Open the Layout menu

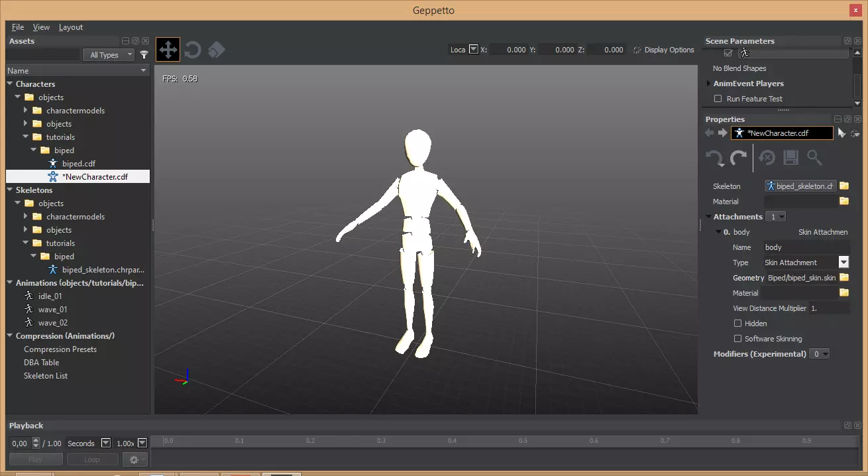tap(70, 27)
